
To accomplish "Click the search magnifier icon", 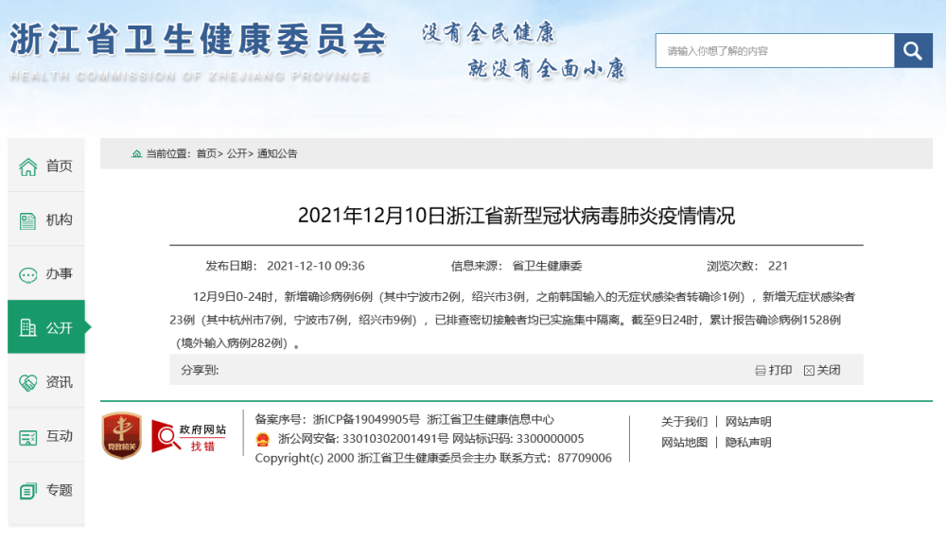I will 912,50.
